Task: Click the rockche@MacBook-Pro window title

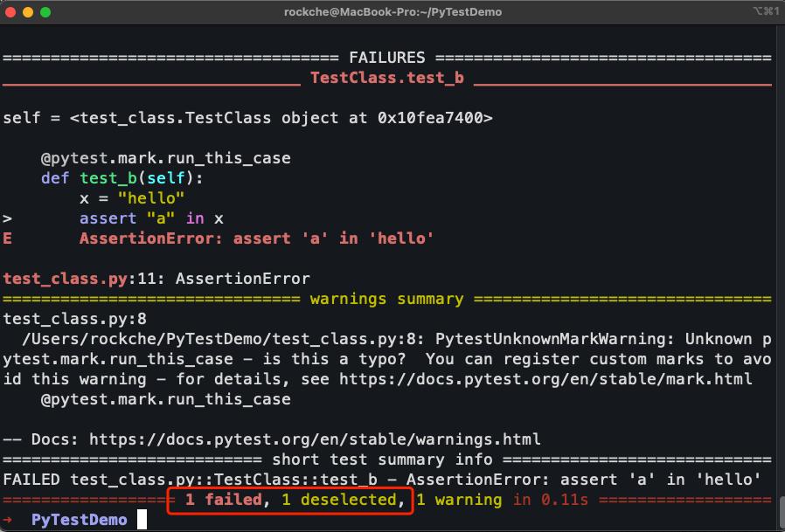Action: [x=392, y=12]
